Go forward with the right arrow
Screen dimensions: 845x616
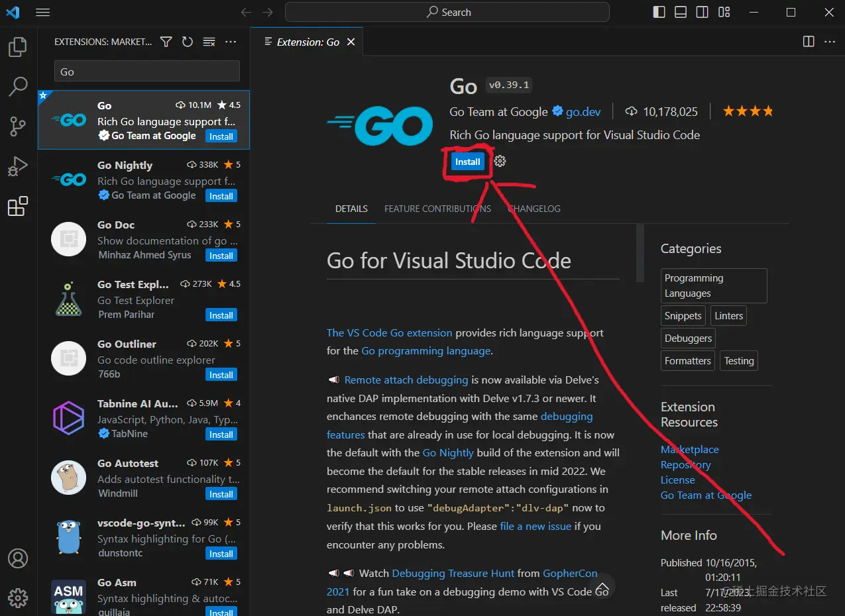point(267,13)
